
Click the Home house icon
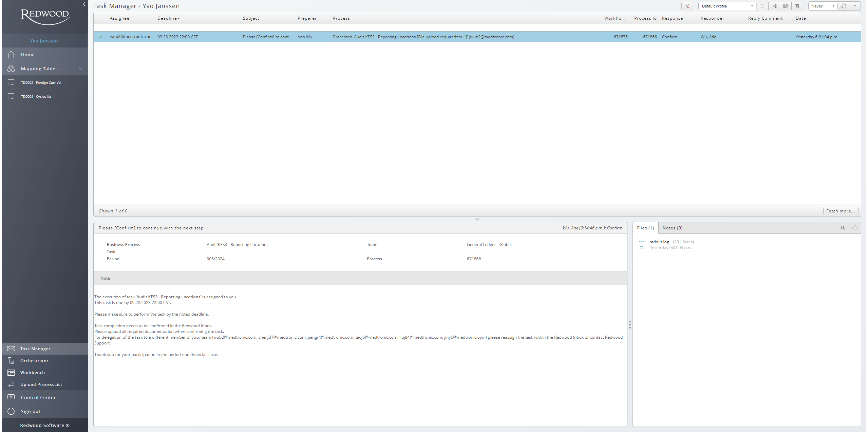[x=11, y=55]
